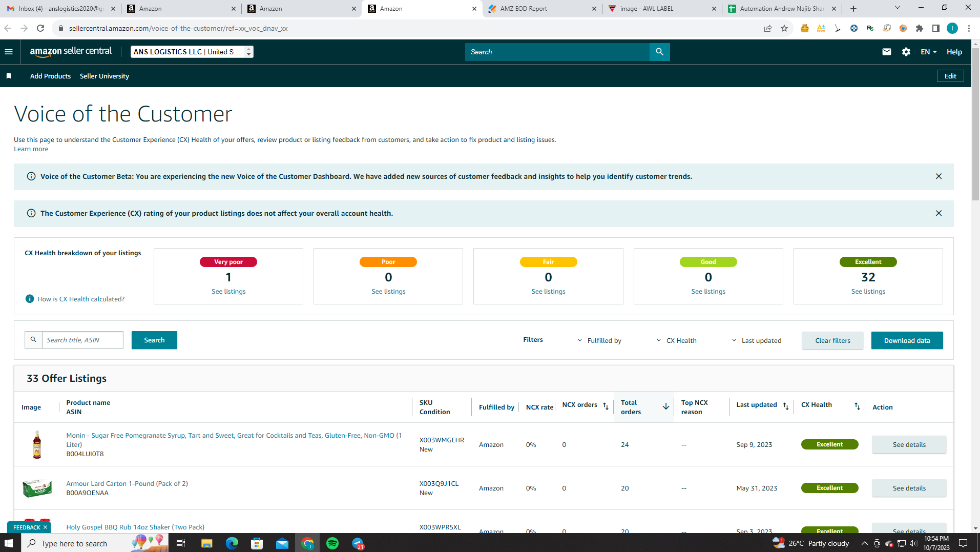Click info icon next to CX Health calculated
This screenshot has height=552, width=980.
coord(30,299)
